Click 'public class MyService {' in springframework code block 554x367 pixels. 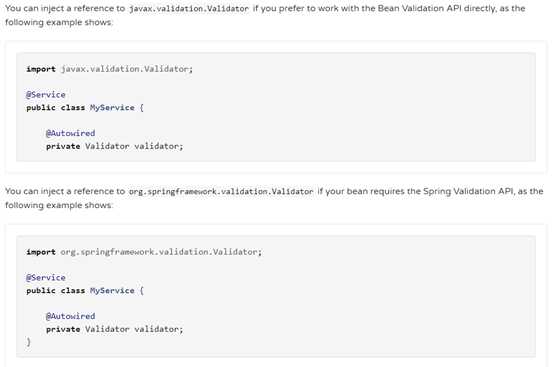[x=85, y=291]
